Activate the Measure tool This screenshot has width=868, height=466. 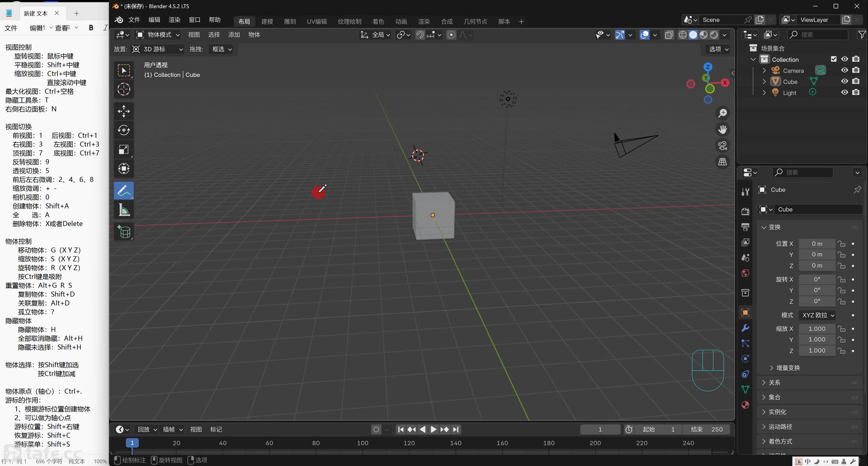(x=124, y=210)
